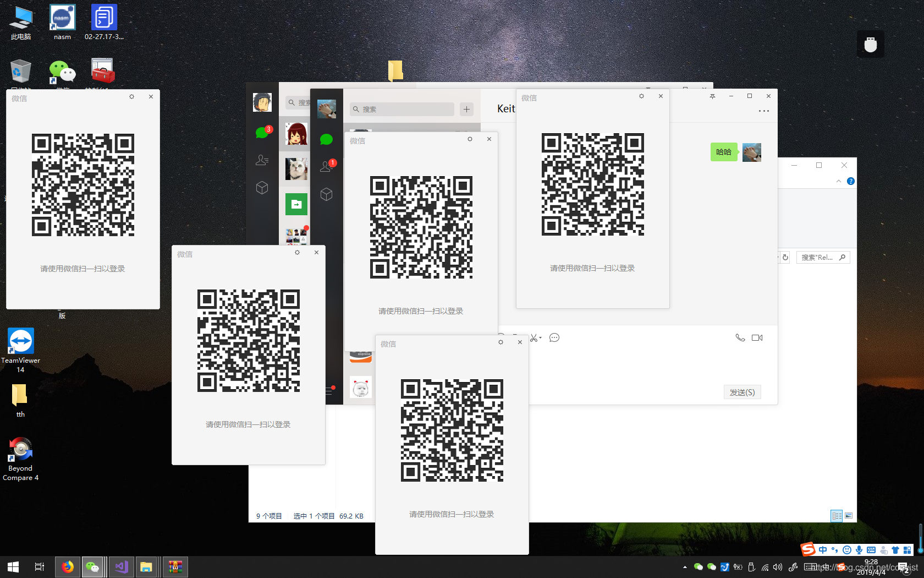Open settings gear on login window over Explorer status bar
The width and height of the screenshot is (924, 578).
(x=501, y=342)
